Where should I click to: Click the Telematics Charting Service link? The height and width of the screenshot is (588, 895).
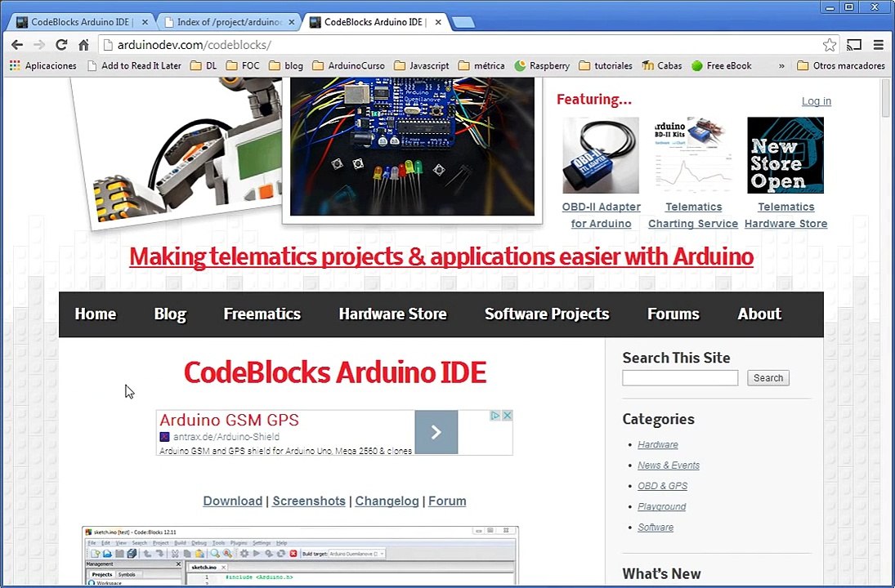coord(693,215)
